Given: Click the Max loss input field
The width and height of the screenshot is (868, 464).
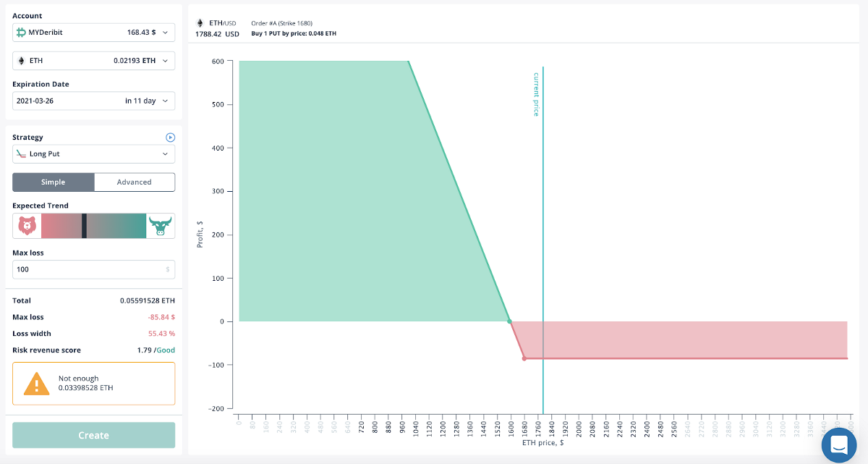Looking at the screenshot, I should [88, 269].
